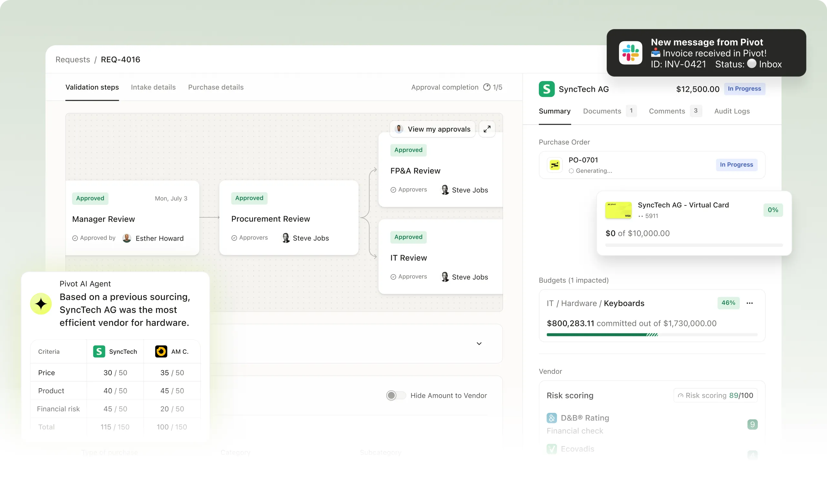Click the View my approvals button
This screenshot has height=504, width=827.
click(433, 129)
